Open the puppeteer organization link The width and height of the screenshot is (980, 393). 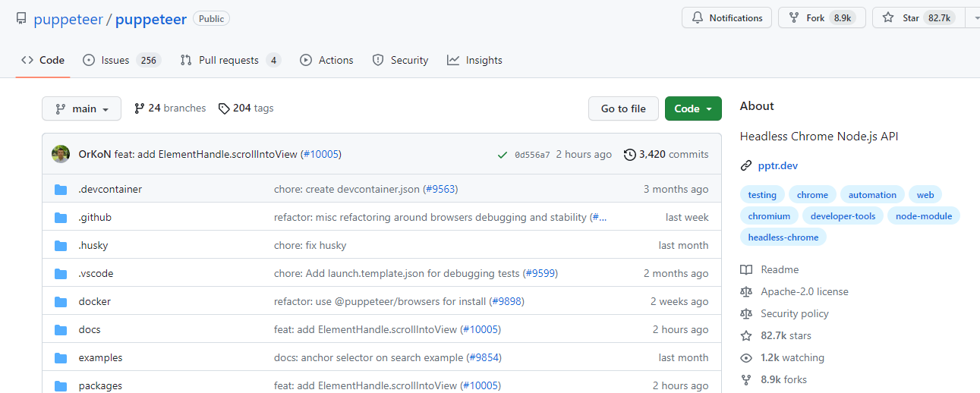68,19
